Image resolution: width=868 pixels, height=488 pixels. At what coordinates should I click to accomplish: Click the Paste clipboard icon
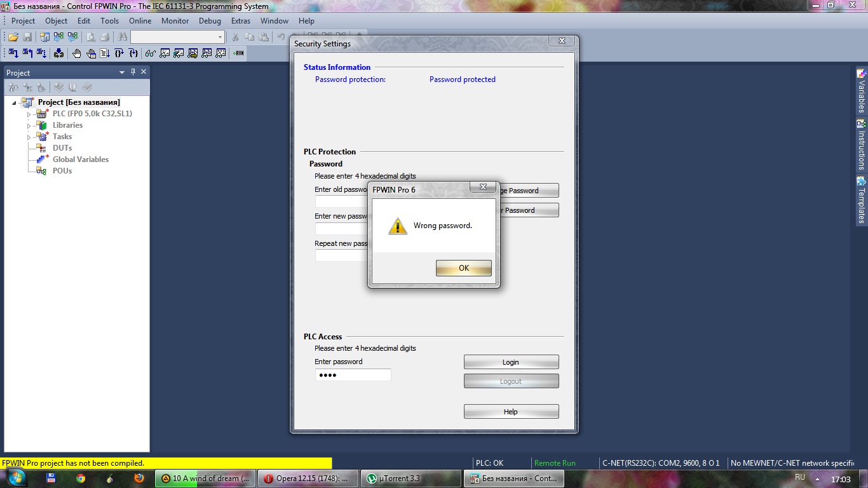click(264, 37)
